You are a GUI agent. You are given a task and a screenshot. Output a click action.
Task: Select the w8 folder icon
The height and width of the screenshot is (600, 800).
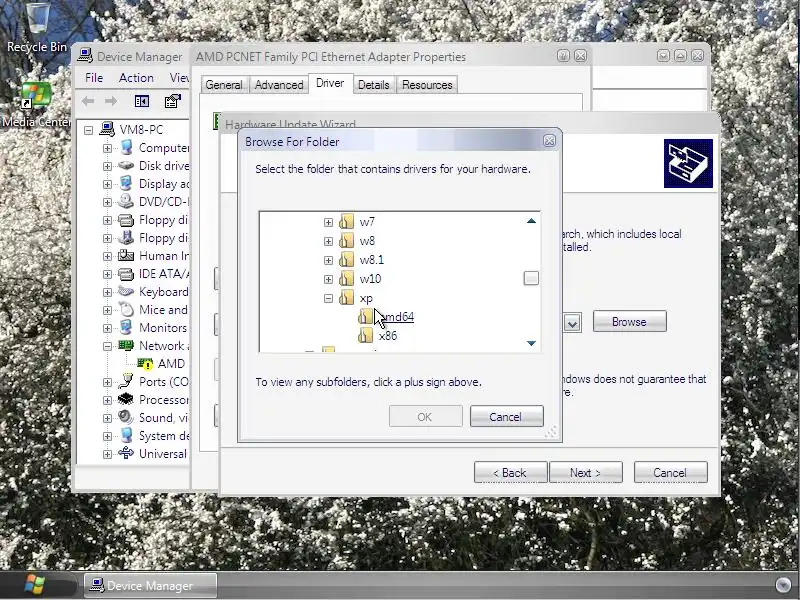tap(346, 240)
